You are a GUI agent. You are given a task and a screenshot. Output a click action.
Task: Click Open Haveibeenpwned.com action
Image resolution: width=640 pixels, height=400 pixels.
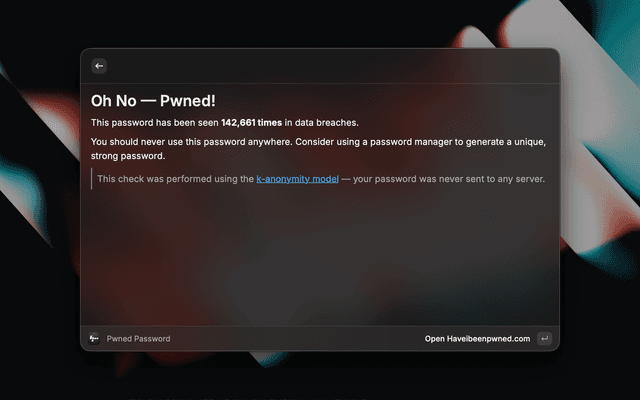[477, 339]
